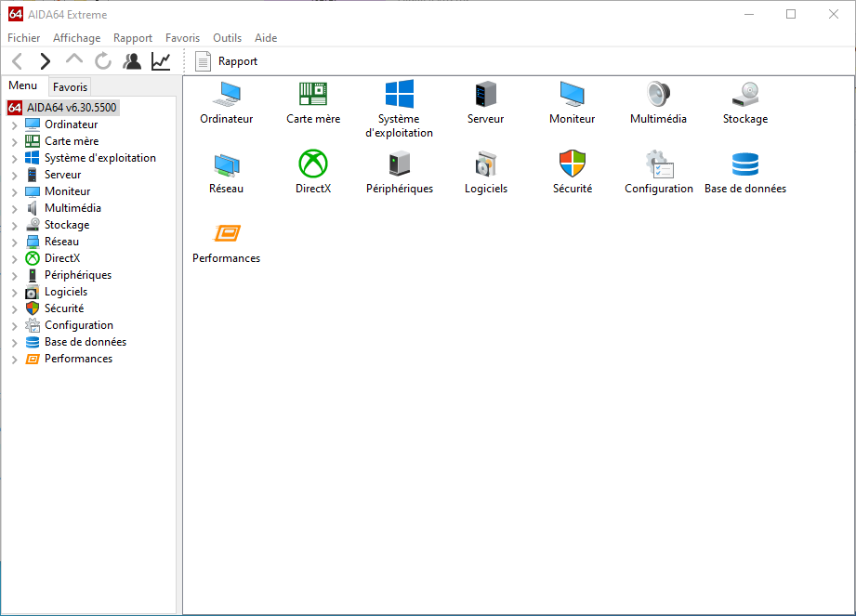Click the Rapport toolbar button
Viewport: 856px width, 616px height.
[x=227, y=61]
